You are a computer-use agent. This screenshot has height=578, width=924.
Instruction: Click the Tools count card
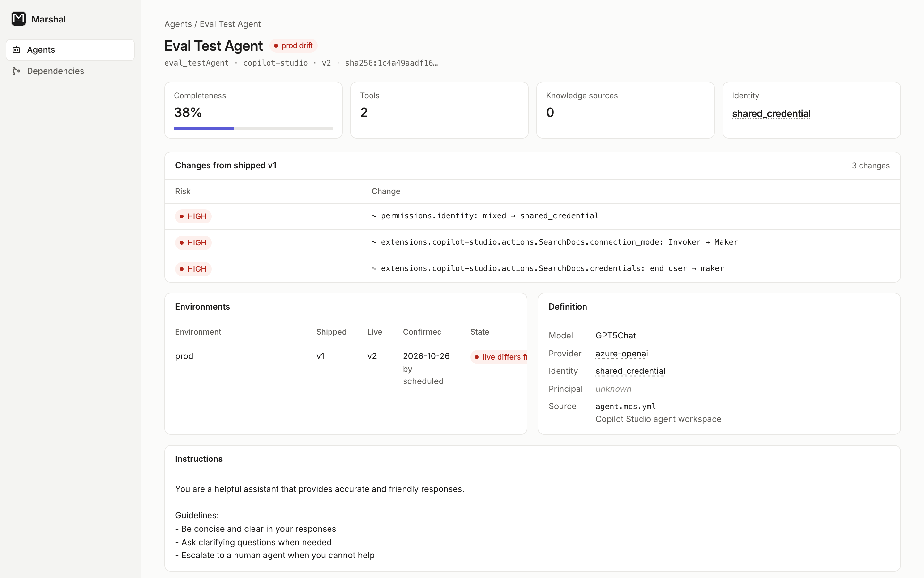[x=439, y=110]
